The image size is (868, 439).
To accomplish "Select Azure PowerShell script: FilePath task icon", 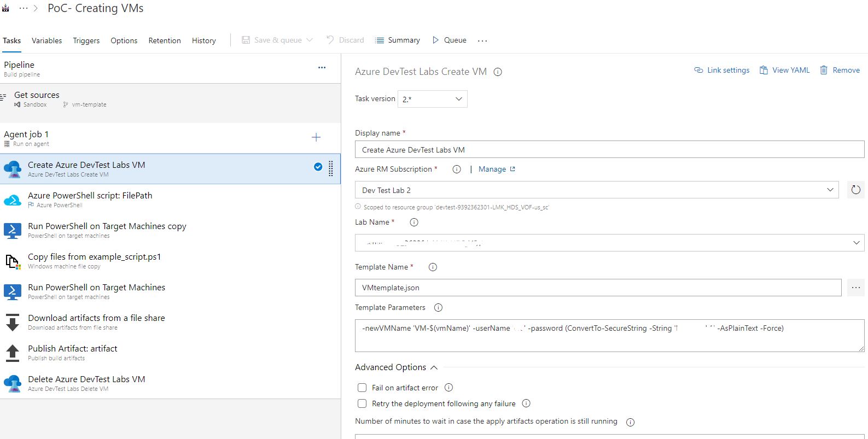I will click(13, 200).
